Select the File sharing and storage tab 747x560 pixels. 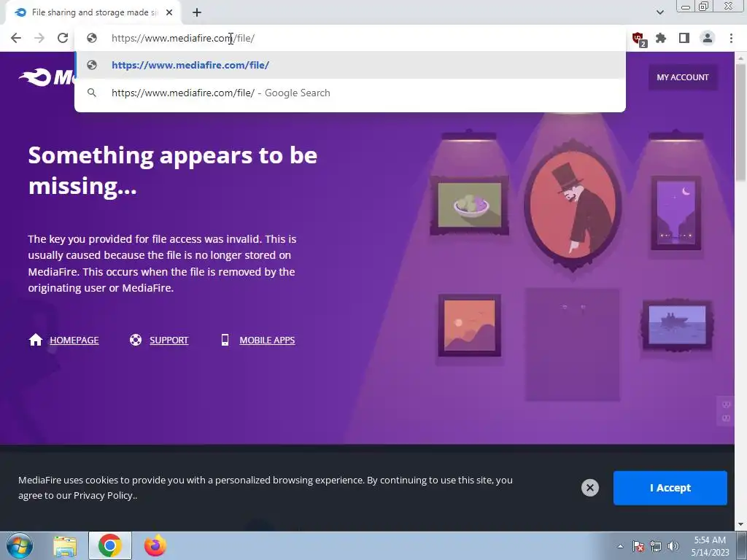(93, 13)
